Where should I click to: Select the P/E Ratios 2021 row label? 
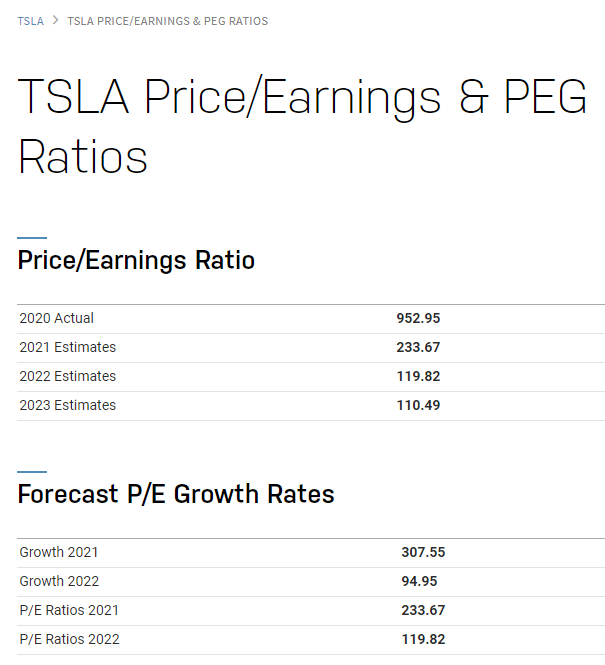click(69, 610)
